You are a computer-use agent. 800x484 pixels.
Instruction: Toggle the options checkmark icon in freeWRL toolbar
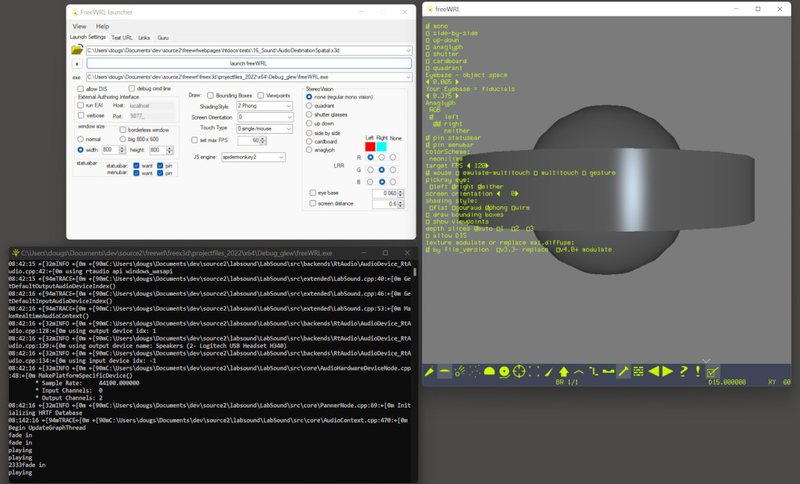pos(712,372)
